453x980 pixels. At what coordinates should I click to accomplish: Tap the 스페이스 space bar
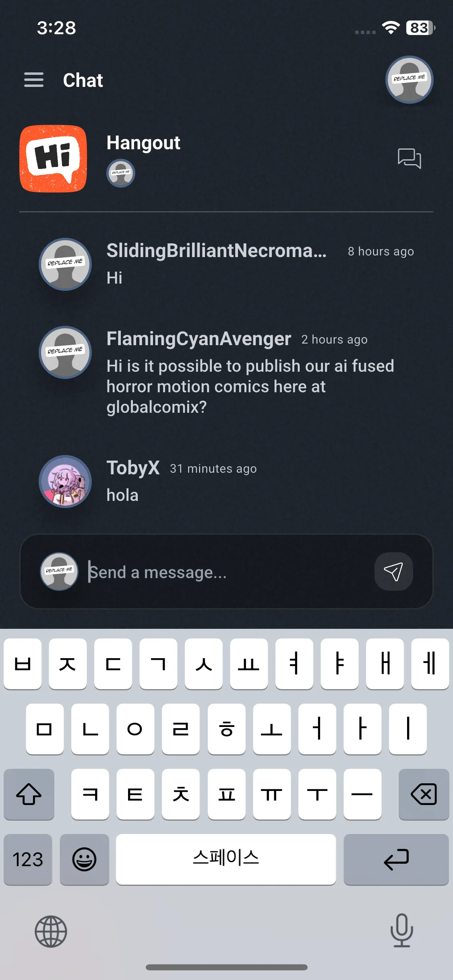tap(226, 859)
